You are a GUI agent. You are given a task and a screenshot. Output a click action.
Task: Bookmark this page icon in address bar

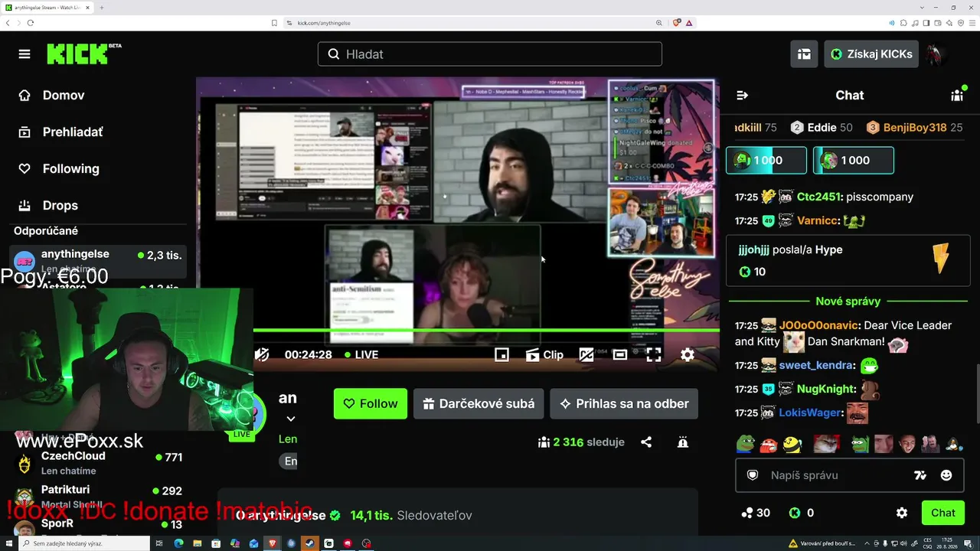coord(274,23)
